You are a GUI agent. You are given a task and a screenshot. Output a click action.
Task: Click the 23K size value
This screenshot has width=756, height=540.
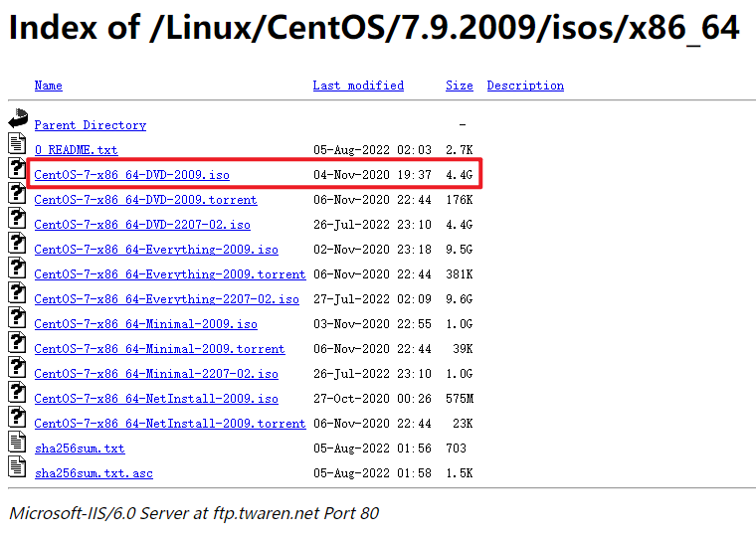click(463, 424)
